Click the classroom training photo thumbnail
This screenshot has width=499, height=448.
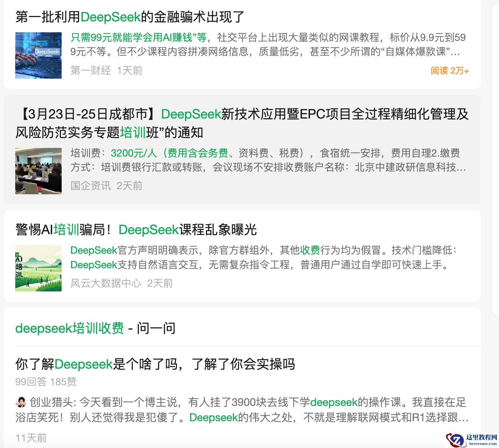pos(38,170)
